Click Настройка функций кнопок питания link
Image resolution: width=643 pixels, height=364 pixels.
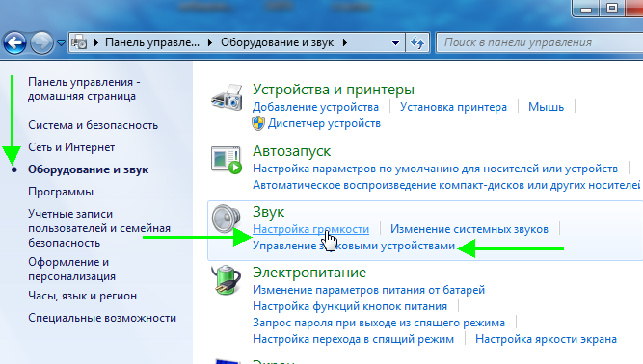click(350, 306)
